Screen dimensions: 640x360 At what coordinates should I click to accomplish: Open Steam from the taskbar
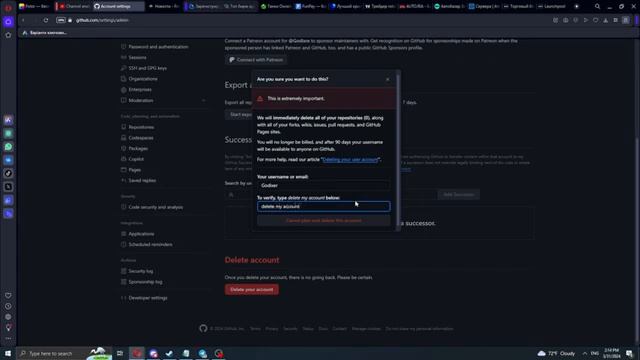point(169,353)
